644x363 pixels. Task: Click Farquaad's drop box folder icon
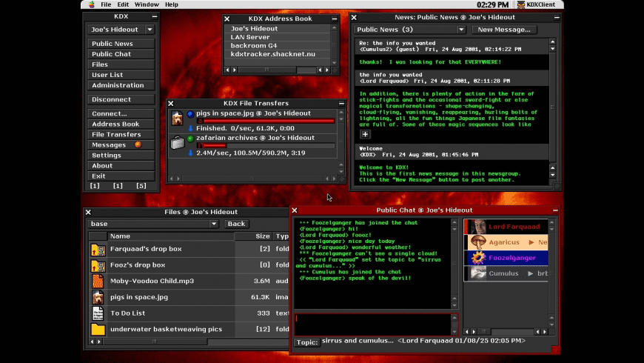[98, 250]
